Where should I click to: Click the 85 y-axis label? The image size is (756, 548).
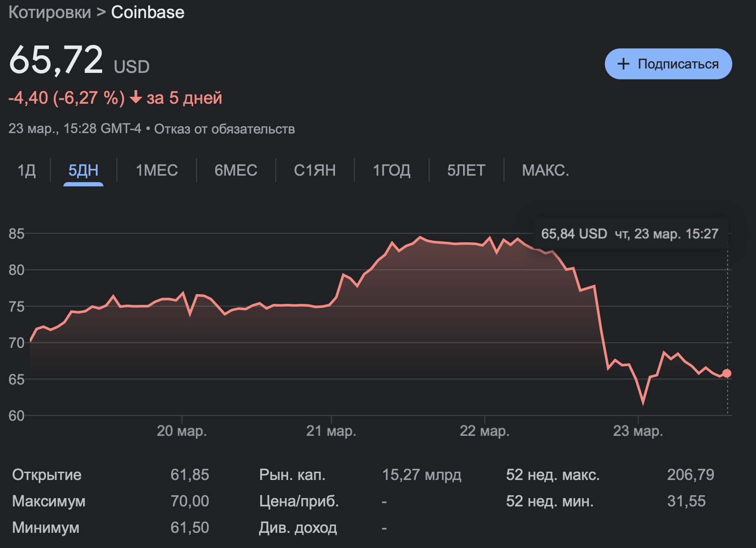[17, 233]
